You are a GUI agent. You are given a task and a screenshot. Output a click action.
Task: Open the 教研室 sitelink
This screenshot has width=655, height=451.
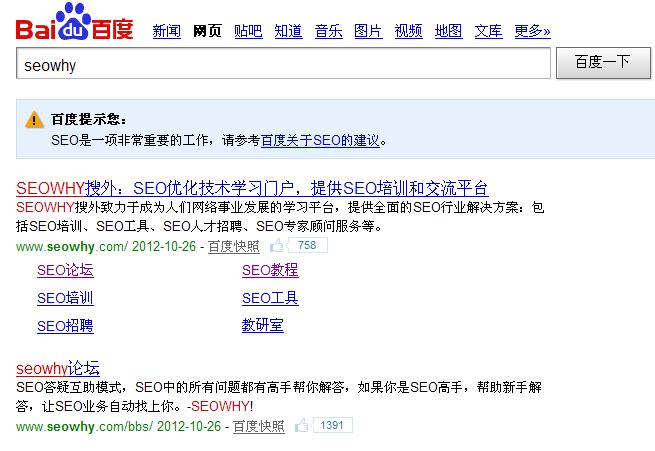click(x=263, y=325)
